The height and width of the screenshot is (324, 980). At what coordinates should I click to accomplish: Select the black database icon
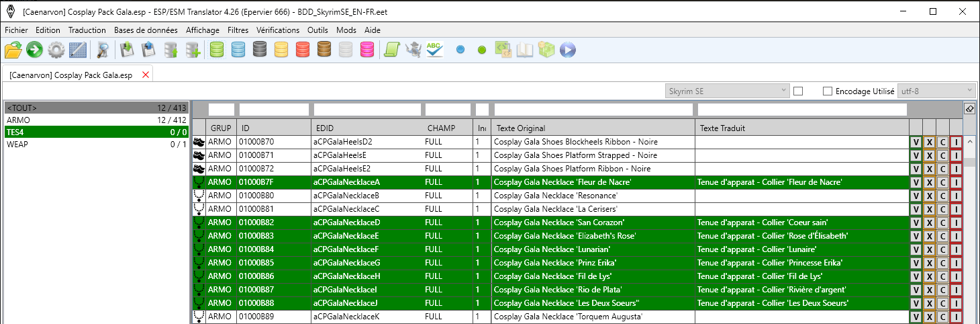[260, 49]
